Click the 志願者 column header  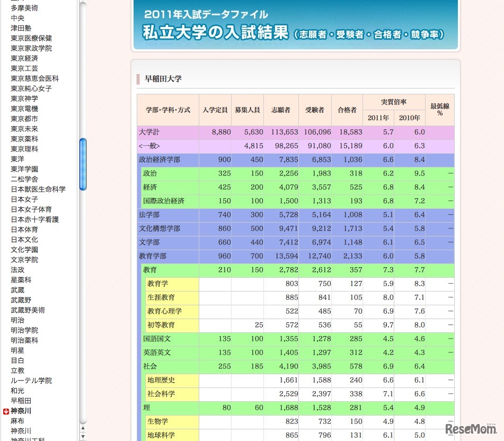point(281,110)
